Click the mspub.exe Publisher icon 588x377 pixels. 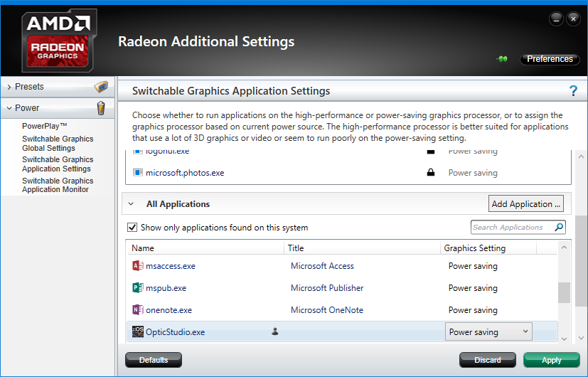point(138,287)
